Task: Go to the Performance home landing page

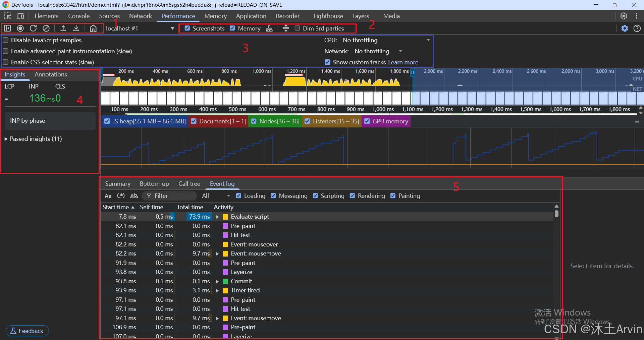Action: pos(93,28)
